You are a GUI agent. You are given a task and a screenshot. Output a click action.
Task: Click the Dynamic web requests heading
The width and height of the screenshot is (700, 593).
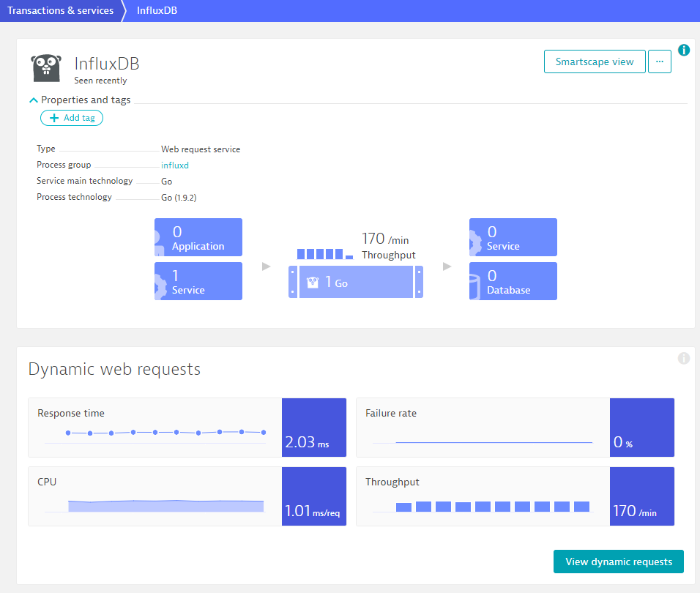(114, 370)
